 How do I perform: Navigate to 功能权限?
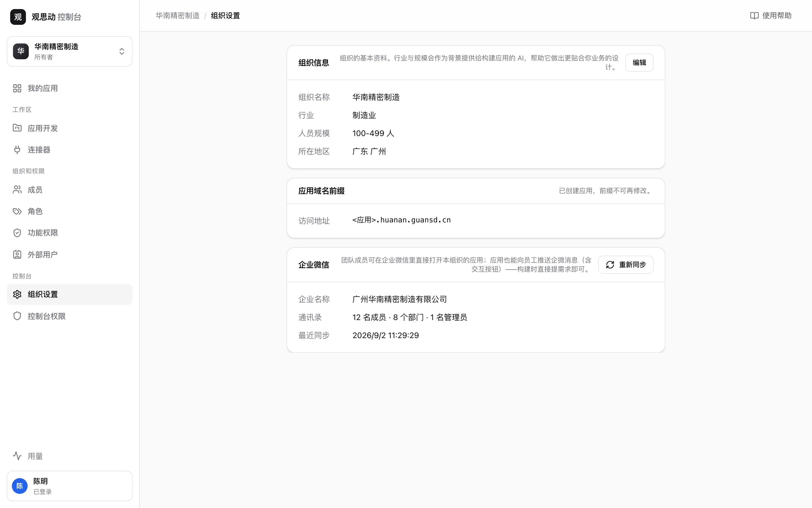pos(70,233)
